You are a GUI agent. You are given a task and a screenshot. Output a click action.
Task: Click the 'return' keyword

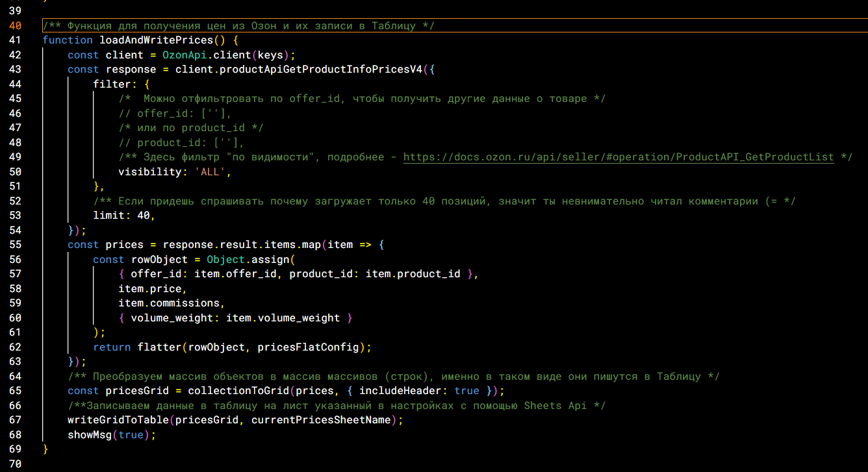(112, 347)
